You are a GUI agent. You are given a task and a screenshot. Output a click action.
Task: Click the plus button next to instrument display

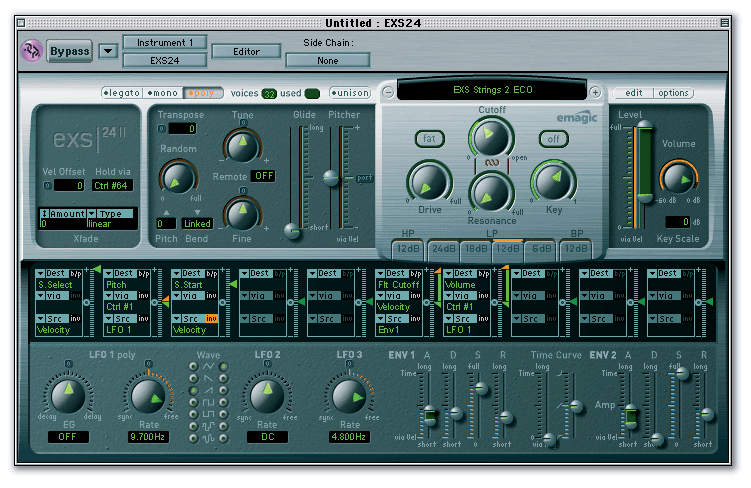click(x=595, y=92)
